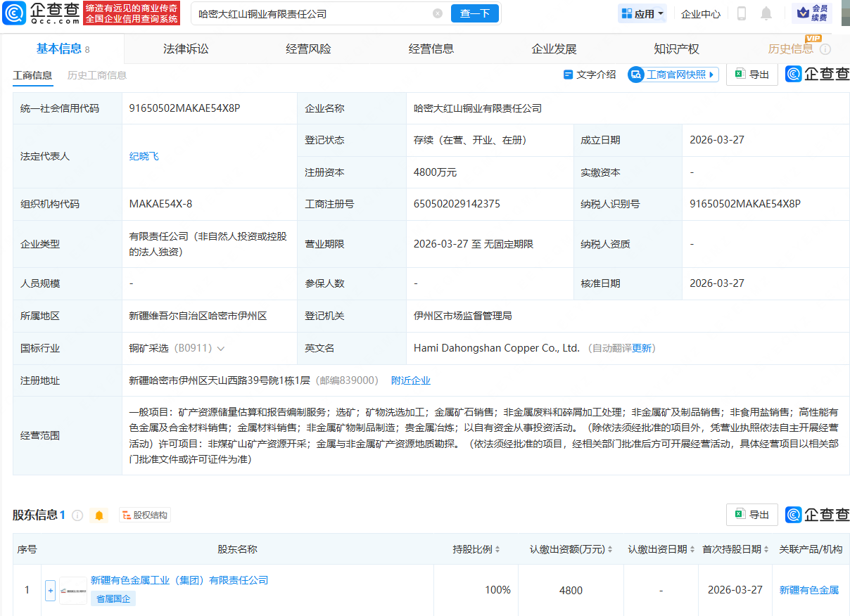This screenshot has width=850, height=616.
Task: Click the 查一下 search button
Action: 474,13
